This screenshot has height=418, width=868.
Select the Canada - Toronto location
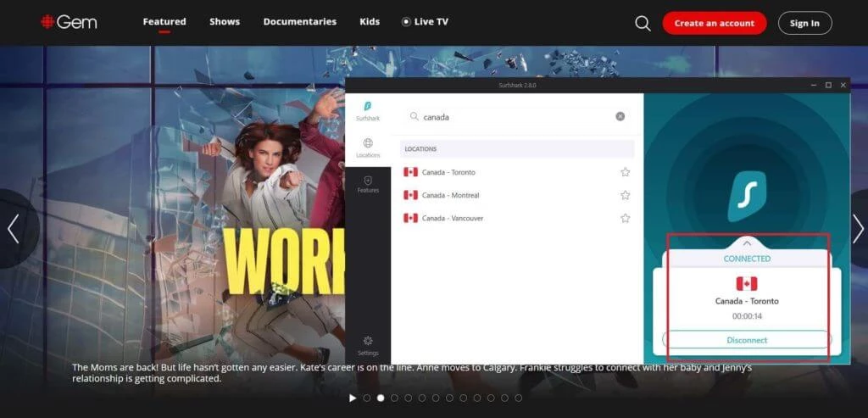[517, 172]
